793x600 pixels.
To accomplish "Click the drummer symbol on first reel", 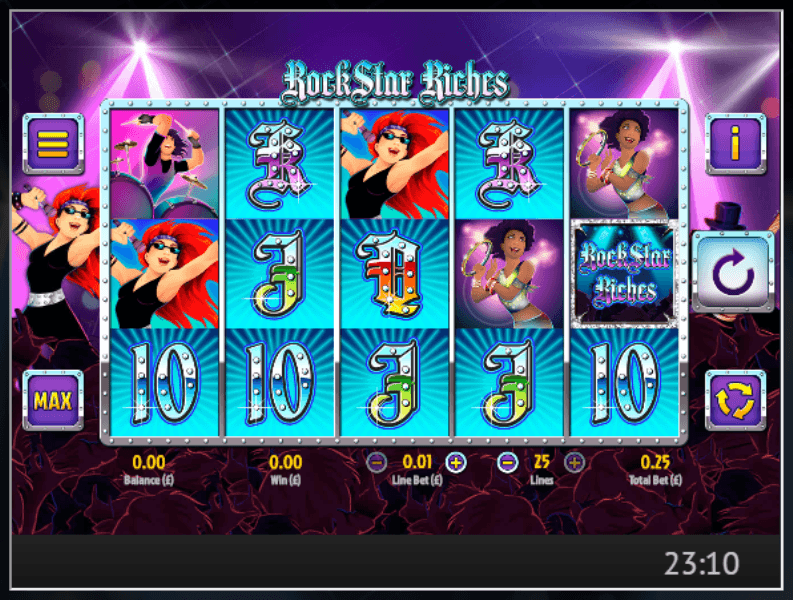I will click(x=164, y=164).
